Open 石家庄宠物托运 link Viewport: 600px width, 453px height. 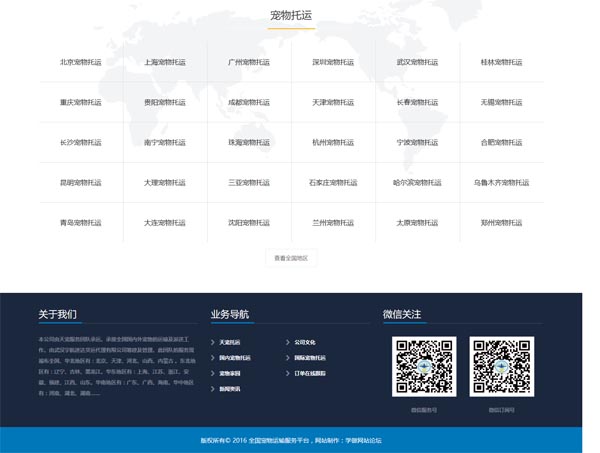click(x=333, y=183)
